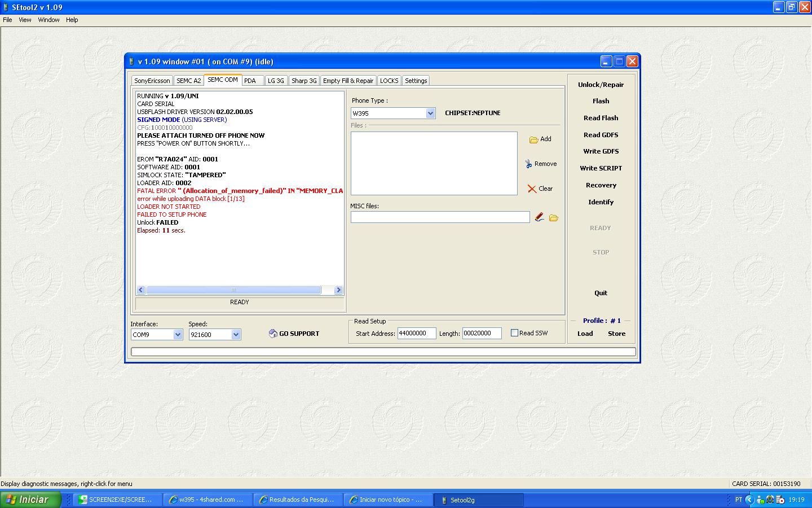Click the Quit button
This screenshot has width=812, height=508.
[x=601, y=293]
